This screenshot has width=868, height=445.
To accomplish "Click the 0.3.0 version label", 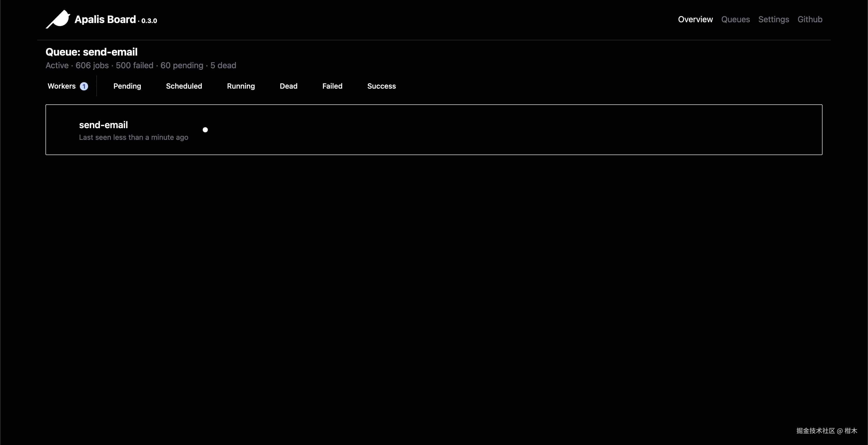I will pos(149,21).
